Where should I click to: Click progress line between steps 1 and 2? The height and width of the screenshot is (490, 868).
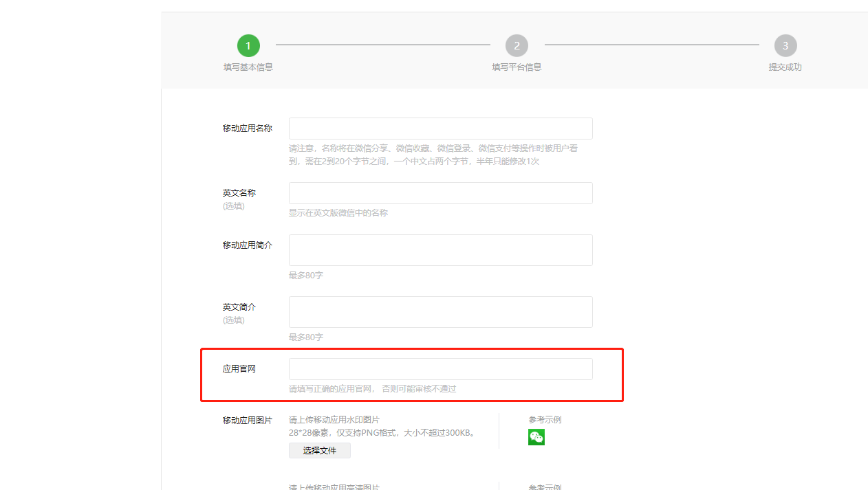[382, 45]
